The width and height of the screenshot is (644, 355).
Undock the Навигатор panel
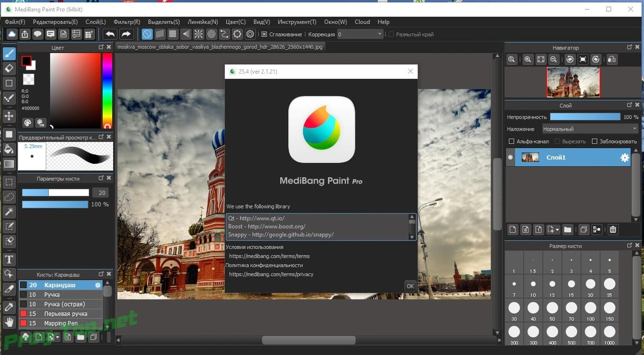[630, 47]
